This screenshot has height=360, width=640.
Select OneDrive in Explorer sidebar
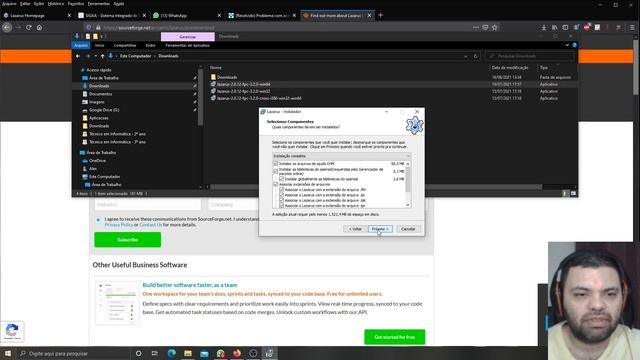tap(97, 160)
